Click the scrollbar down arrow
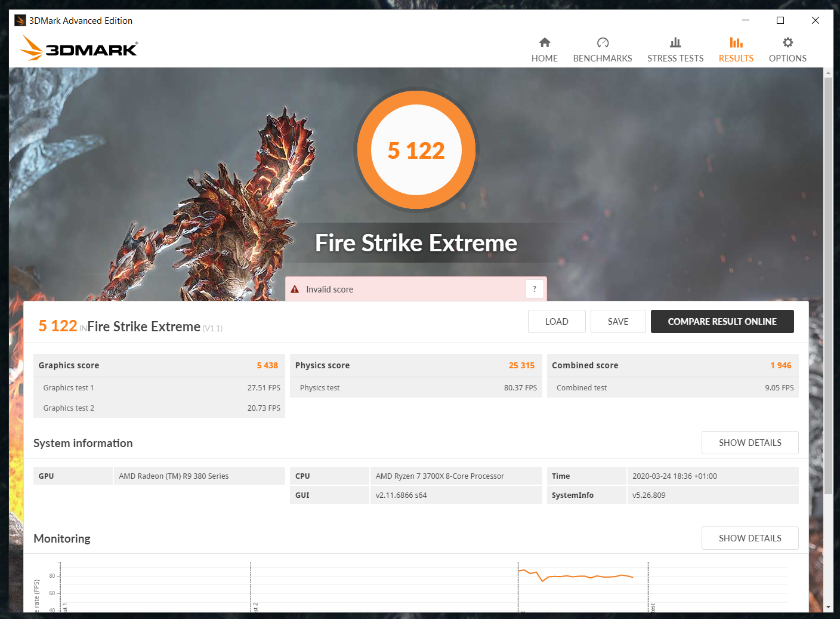Screen dimensions: 840x619 [828, 607]
